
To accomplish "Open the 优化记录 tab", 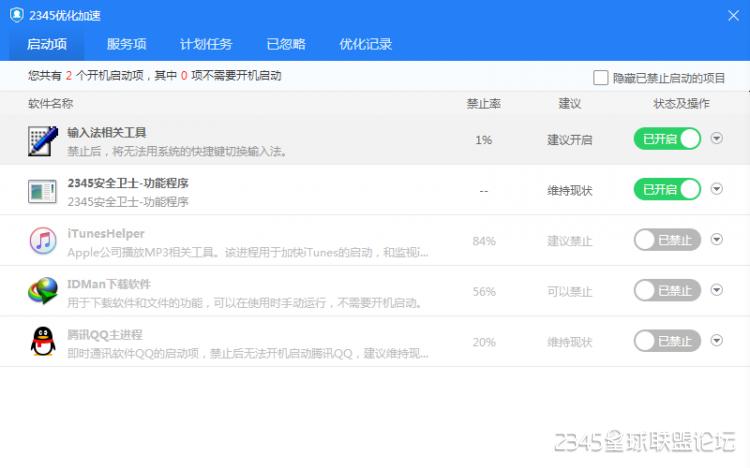I will point(365,44).
